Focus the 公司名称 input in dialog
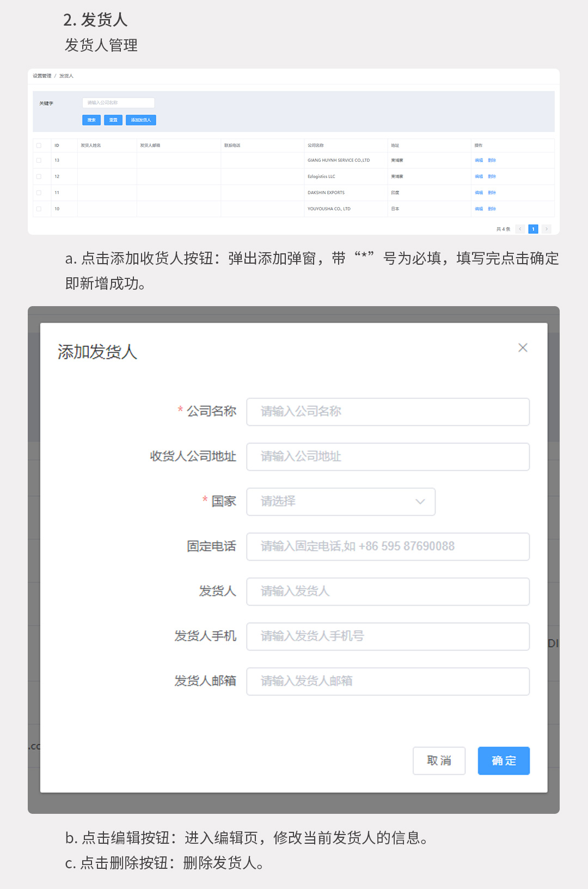The image size is (588, 889). (x=388, y=412)
